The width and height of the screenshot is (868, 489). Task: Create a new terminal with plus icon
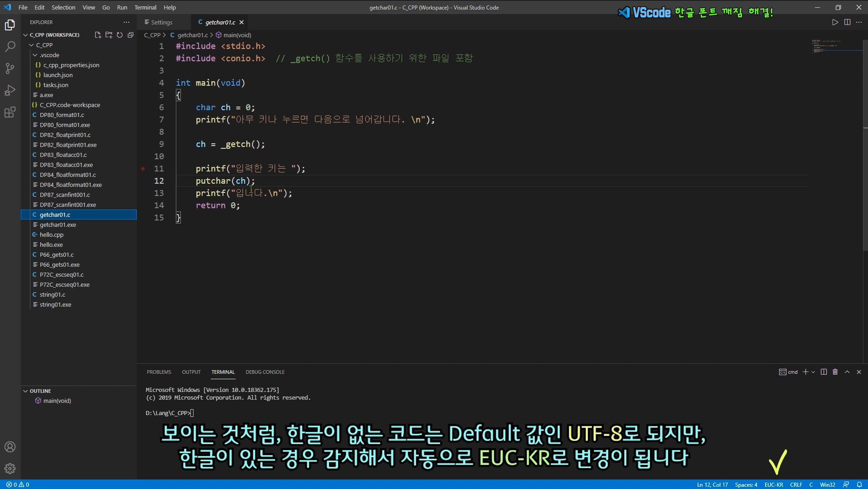[x=805, y=372]
